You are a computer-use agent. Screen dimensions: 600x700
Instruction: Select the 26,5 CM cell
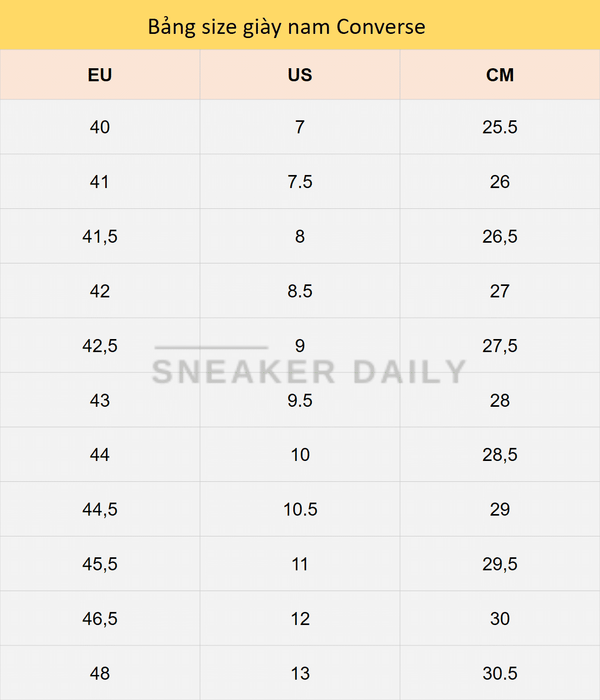500,236
